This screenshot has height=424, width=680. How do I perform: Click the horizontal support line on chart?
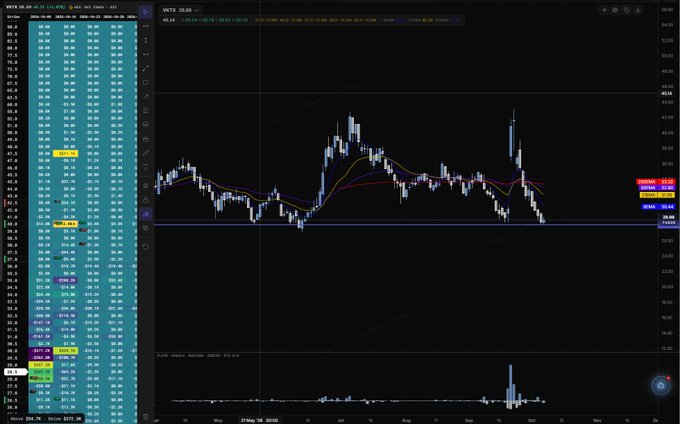click(x=405, y=225)
